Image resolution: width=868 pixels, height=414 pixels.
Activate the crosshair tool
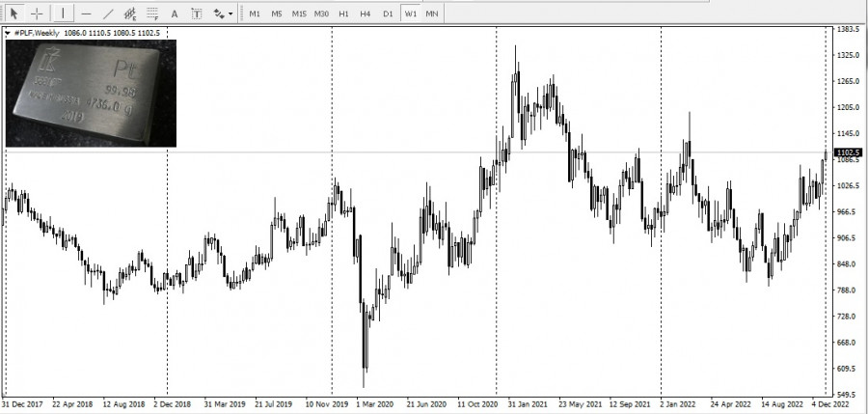click(37, 14)
